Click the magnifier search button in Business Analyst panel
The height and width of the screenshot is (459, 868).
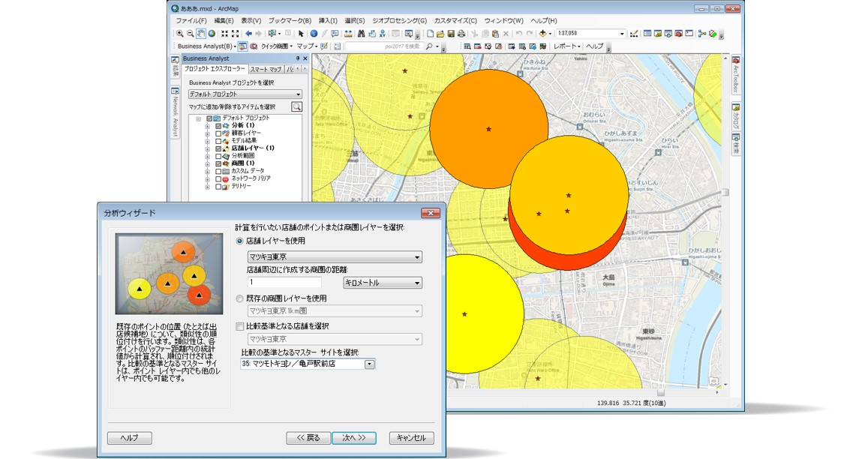click(x=296, y=106)
